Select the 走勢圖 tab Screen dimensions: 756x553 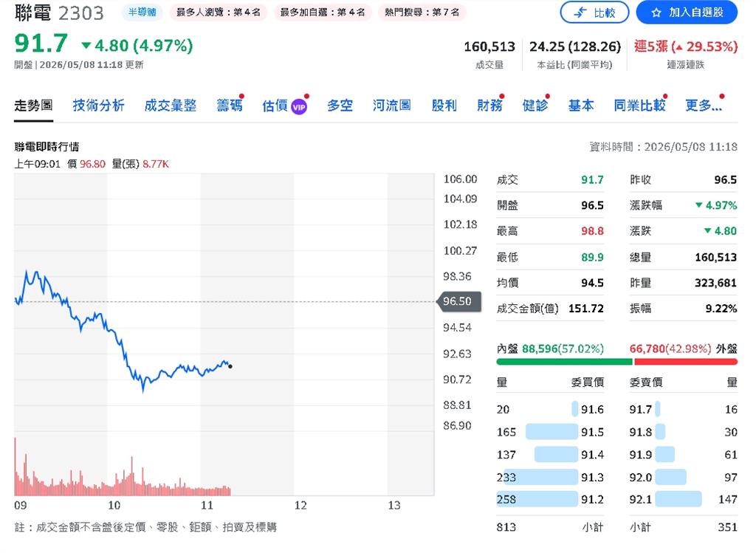[x=33, y=105]
